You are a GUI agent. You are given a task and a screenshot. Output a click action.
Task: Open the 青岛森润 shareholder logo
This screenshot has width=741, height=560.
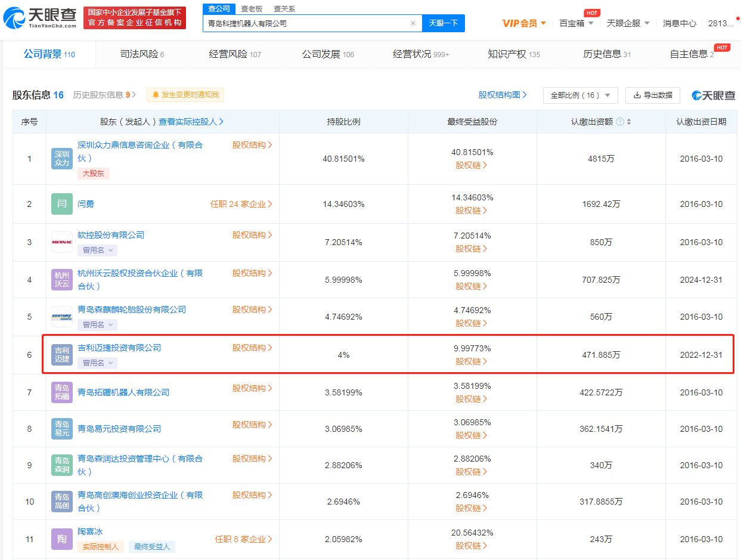pyautogui.click(x=62, y=465)
